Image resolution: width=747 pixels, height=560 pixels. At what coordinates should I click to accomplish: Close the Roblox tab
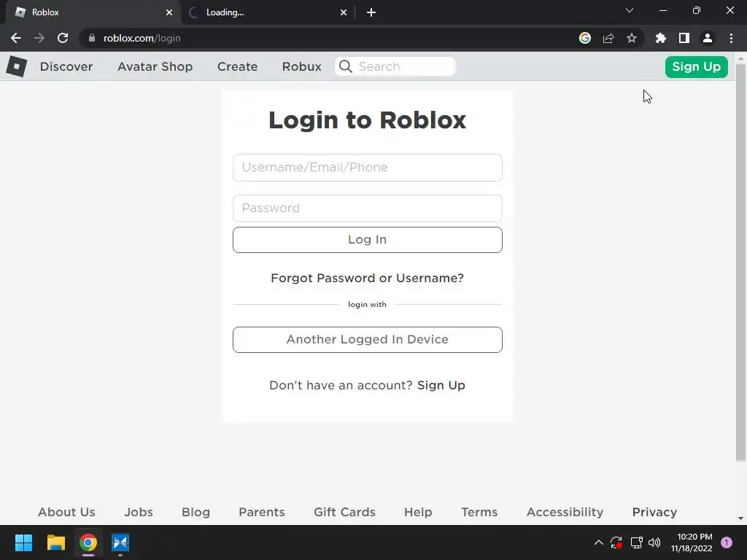169,12
